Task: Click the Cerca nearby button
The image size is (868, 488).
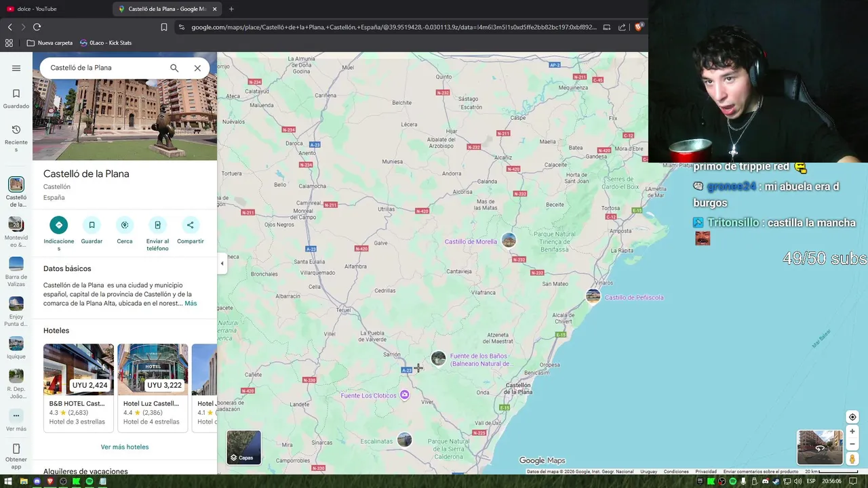Action: 125,225
